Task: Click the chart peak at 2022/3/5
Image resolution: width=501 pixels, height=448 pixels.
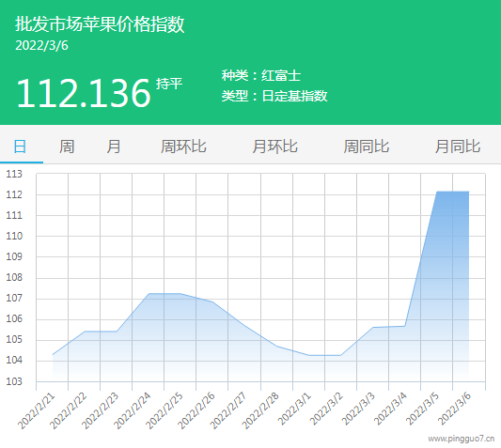Action: click(x=437, y=192)
